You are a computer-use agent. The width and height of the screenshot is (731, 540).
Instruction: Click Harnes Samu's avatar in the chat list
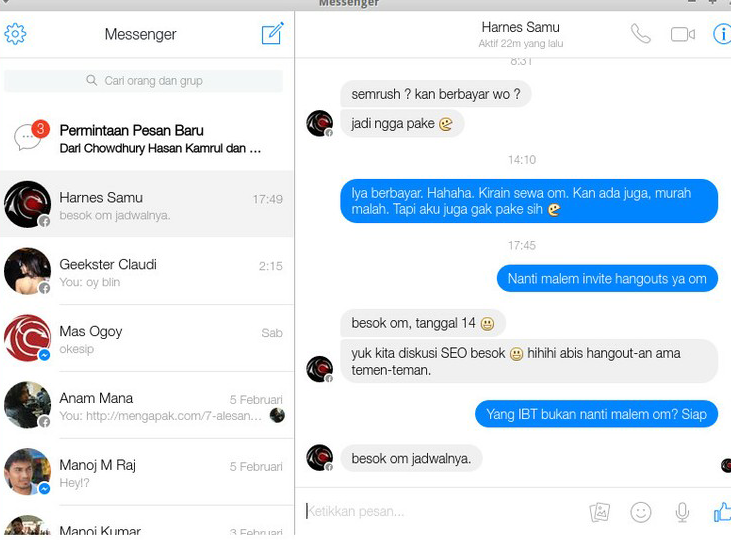coord(28,204)
